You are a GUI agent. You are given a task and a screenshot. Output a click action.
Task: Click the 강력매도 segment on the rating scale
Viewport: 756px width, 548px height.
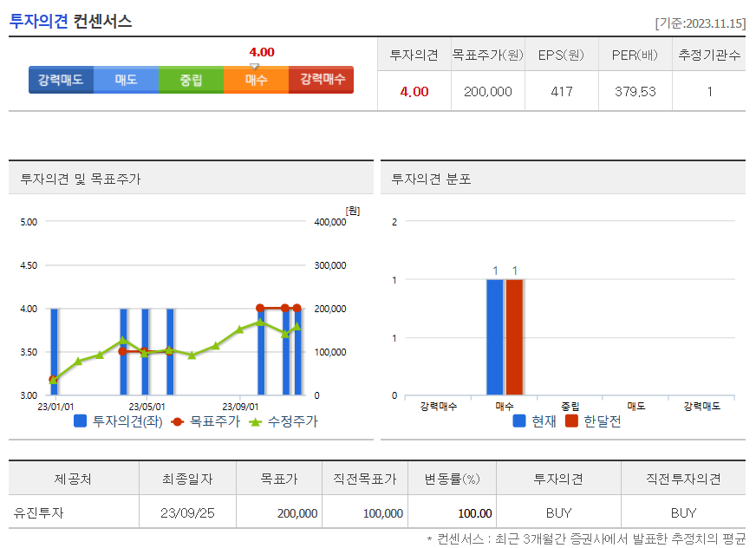(x=61, y=80)
